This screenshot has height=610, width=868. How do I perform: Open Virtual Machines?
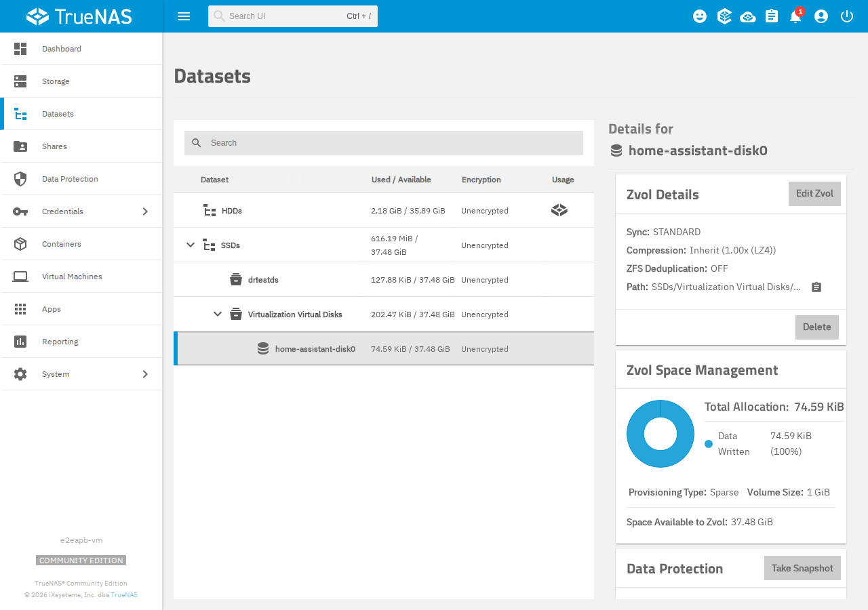click(81, 277)
